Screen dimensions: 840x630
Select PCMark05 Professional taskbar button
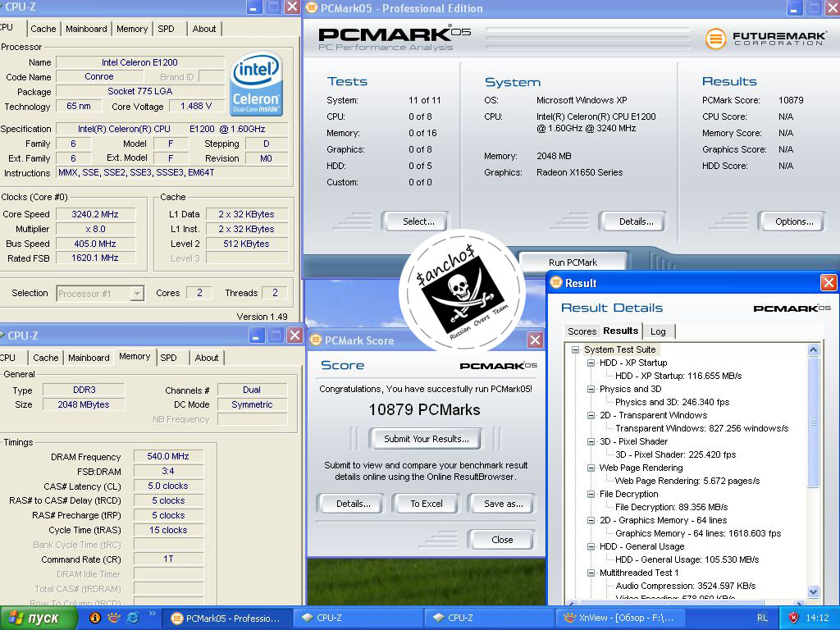227,619
